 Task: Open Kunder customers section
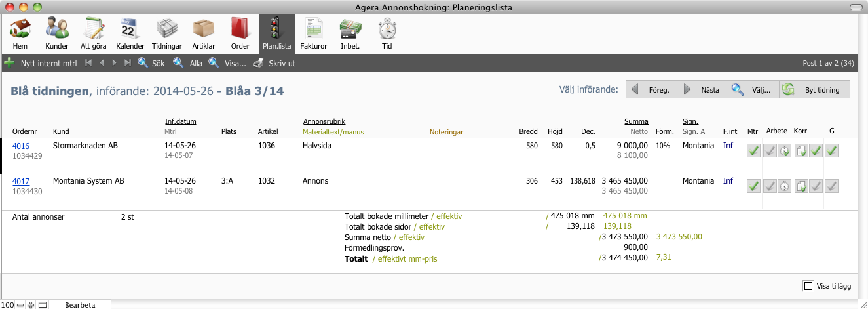57,34
